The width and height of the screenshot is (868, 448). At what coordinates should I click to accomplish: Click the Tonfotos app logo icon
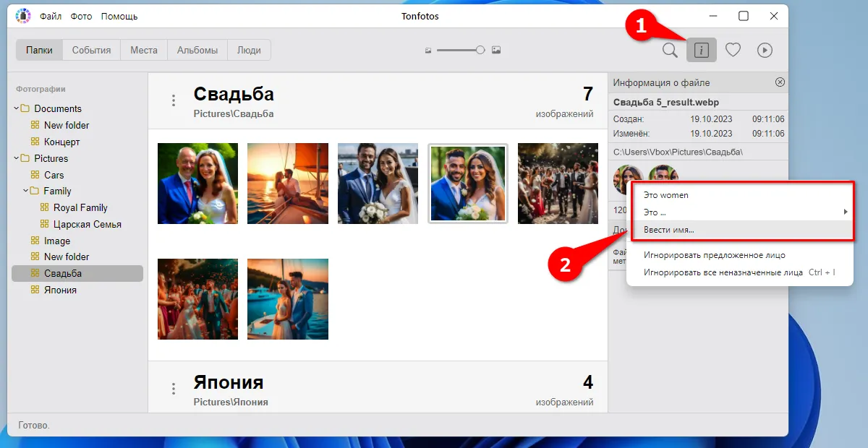[23, 16]
